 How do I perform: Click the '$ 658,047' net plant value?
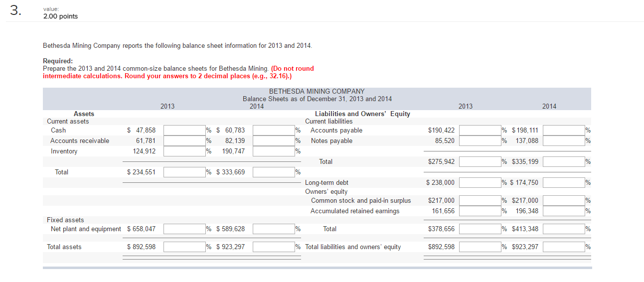pos(142,229)
